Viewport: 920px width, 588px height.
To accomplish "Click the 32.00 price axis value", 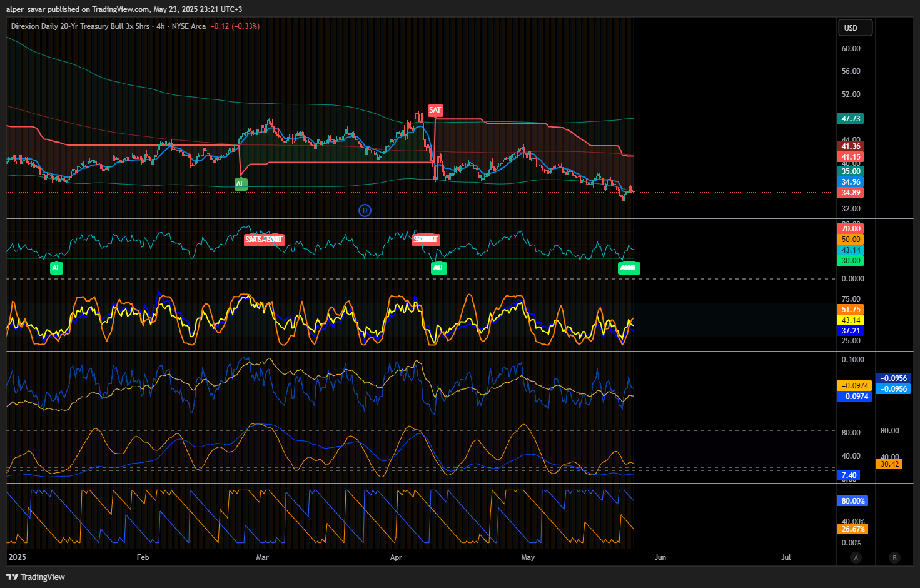I will point(851,209).
